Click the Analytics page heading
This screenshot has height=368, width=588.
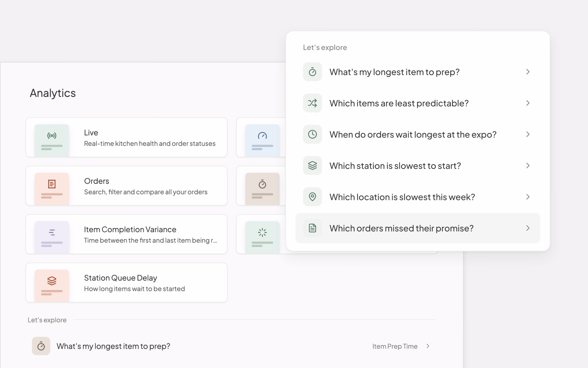click(53, 93)
